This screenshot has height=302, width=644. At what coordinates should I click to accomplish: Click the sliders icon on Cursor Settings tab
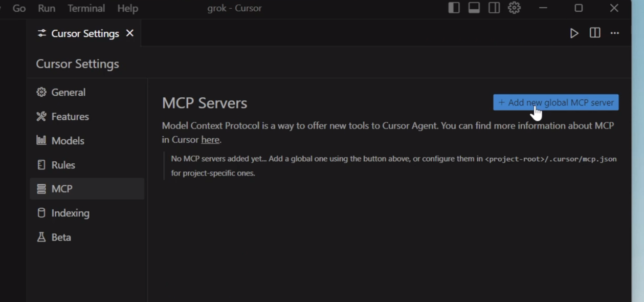point(42,33)
